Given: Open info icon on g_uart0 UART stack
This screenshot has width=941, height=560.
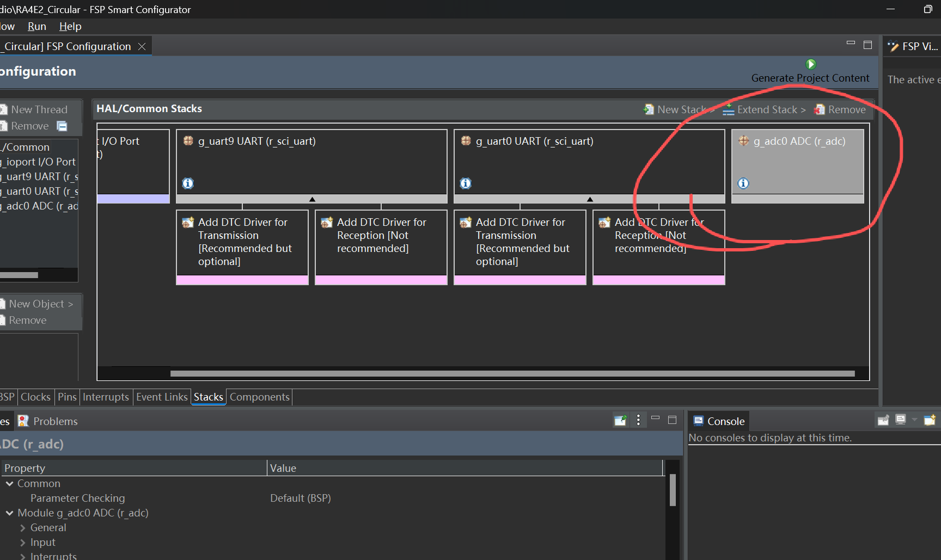Looking at the screenshot, I should [x=466, y=183].
